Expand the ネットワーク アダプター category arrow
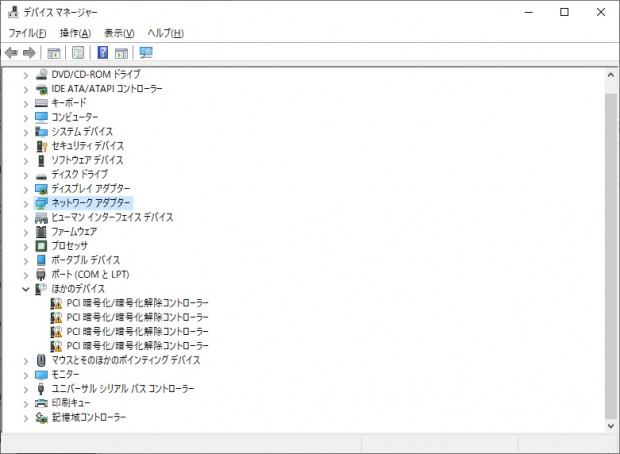Viewport: 620px width, 454px height. point(26,204)
